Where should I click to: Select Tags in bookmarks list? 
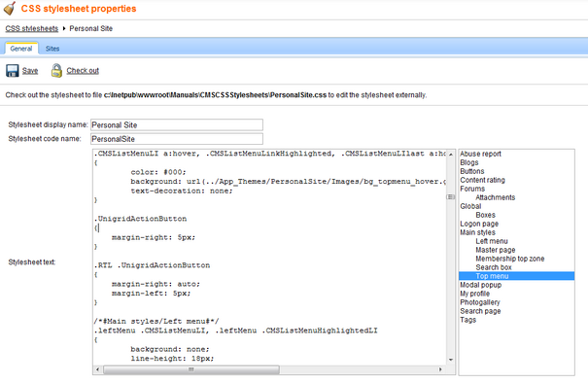point(468,320)
